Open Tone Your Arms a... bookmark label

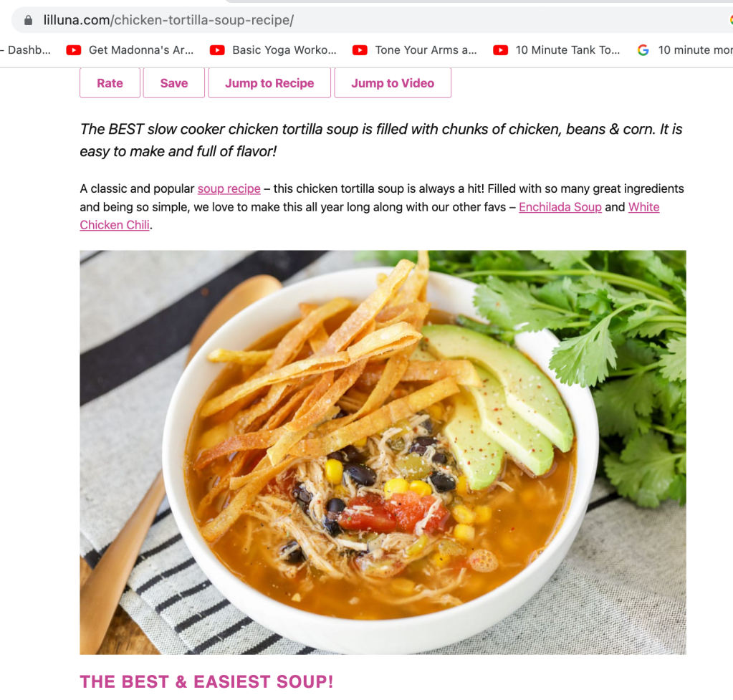pyautogui.click(x=426, y=50)
